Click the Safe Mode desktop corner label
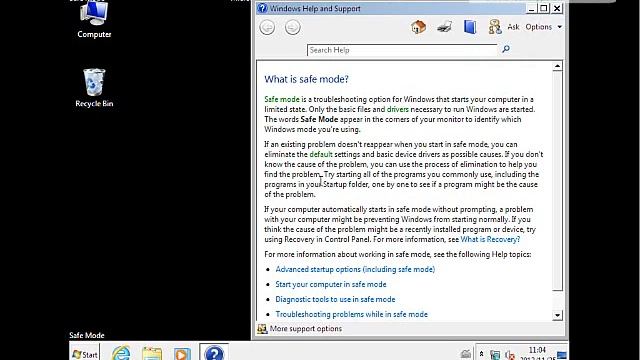This screenshot has height=360, width=640. click(x=87, y=336)
